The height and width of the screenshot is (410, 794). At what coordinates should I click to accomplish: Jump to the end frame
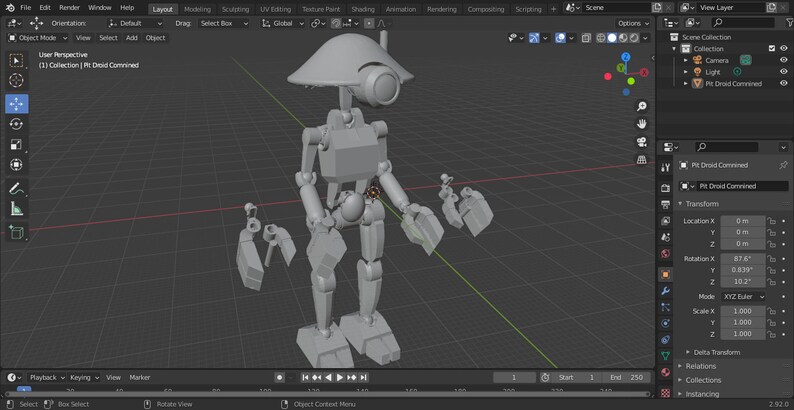point(364,378)
